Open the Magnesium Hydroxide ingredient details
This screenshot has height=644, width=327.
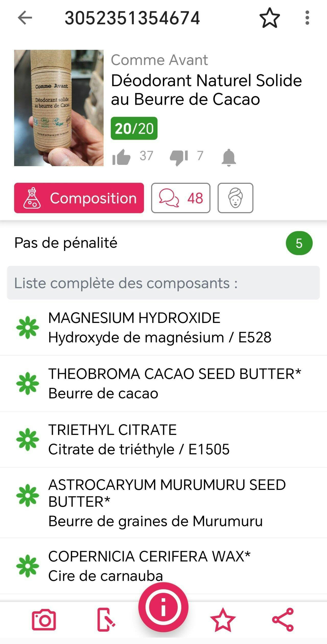click(160, 327)
